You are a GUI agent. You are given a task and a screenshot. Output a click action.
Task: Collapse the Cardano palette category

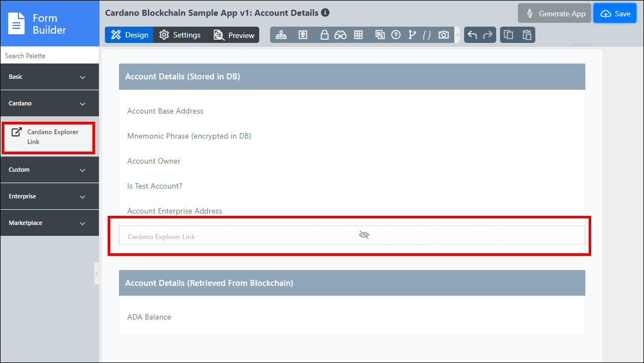click(x=49, y=103)
